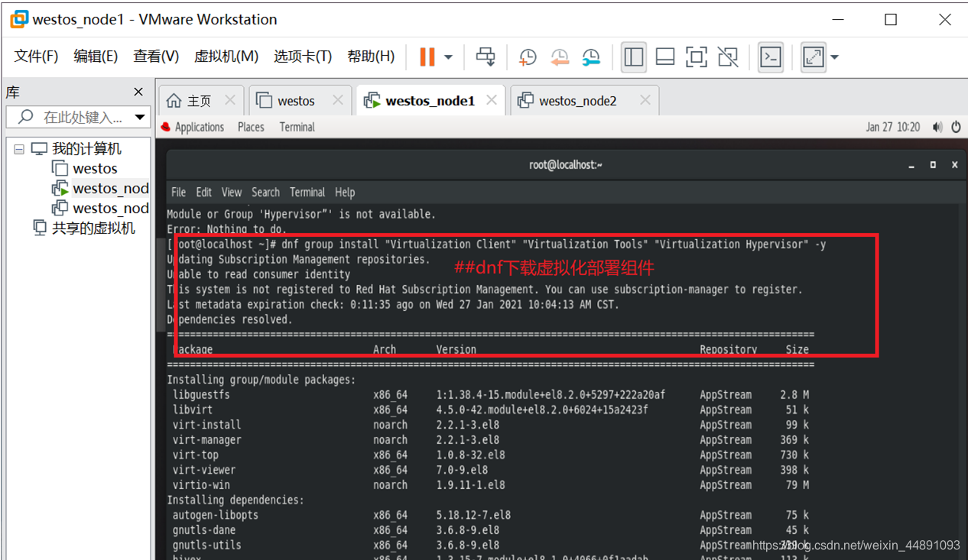This screenshot has height=560, width=968.
Task: Click the virtio-win package name
Action: pyautogui.click(x=201, y=485)
